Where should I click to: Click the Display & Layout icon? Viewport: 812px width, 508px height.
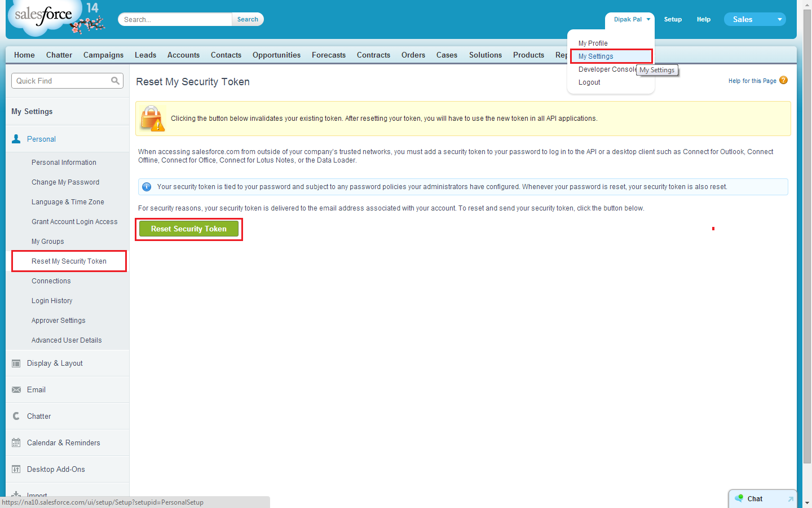point(16,364)
